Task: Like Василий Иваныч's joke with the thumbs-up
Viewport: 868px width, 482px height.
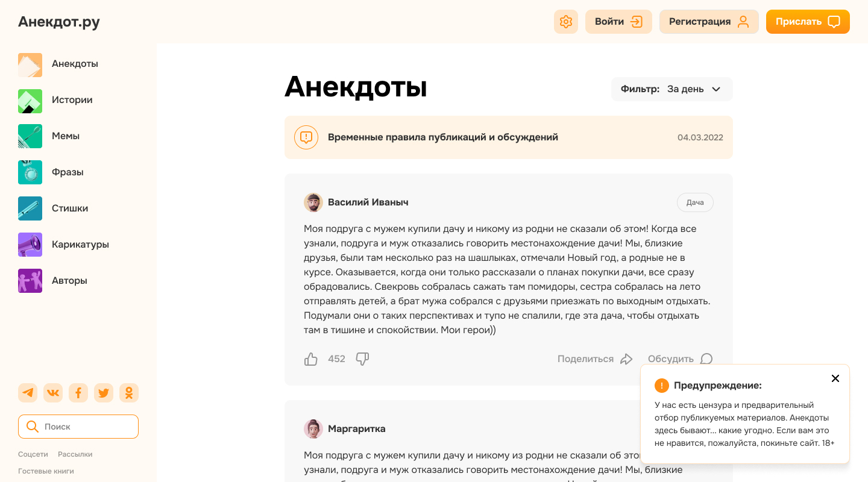Action: 311,358
